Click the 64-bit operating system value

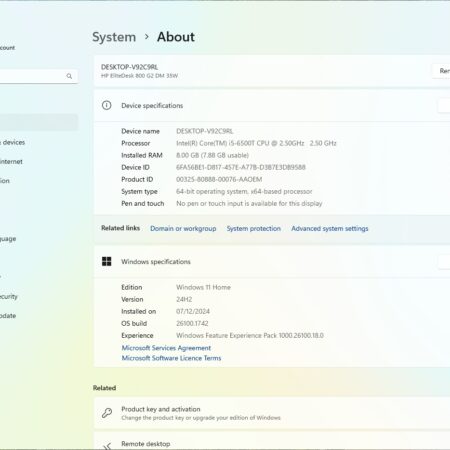point(244,192)
